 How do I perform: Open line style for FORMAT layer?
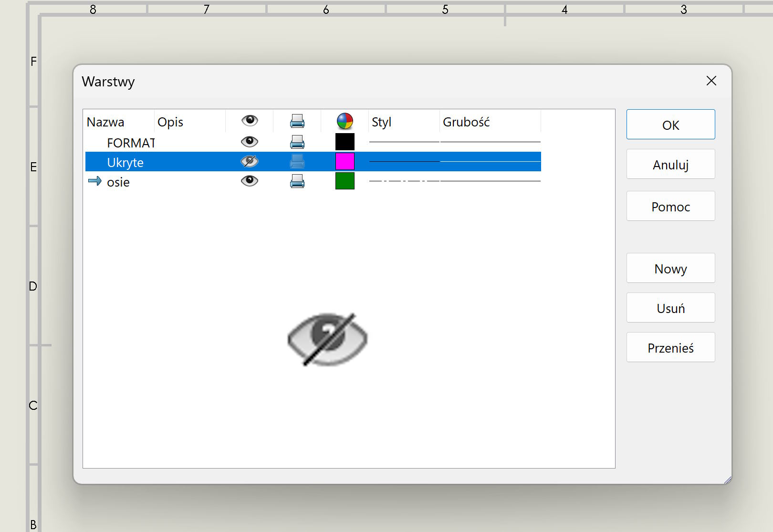[404, 142]
